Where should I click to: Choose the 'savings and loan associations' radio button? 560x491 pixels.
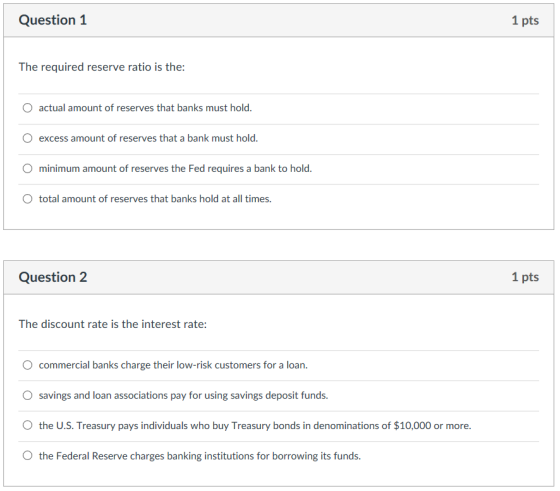[x=28, y=395]
